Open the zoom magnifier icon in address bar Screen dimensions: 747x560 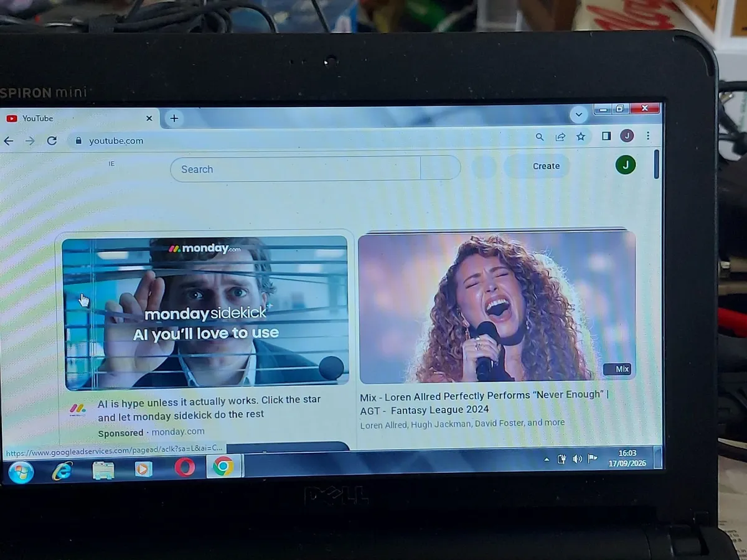coord(540,137)
